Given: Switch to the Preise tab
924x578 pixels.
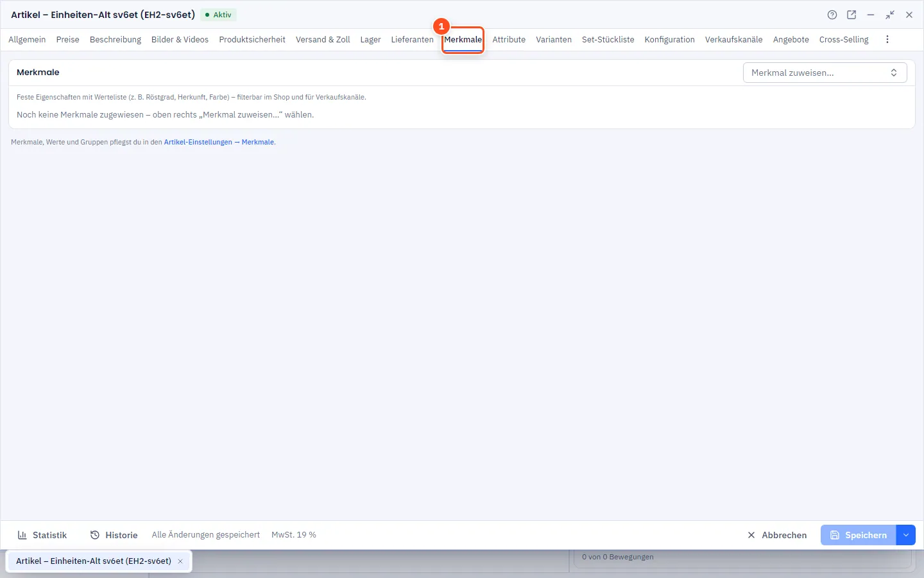Looking at the screenshot, I should (67, 40).
